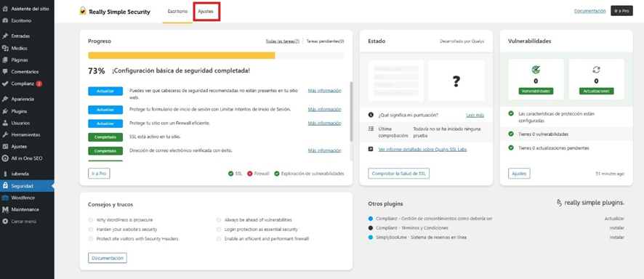Click the red Firewall status icon

[250, 174]
